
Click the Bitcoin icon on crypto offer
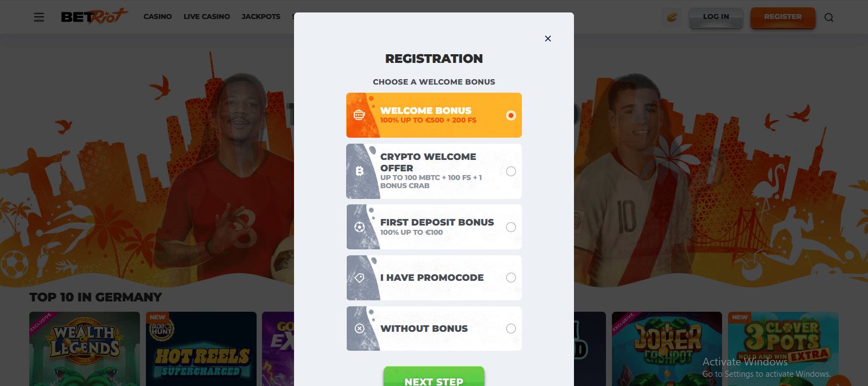(x=359, y=171)
